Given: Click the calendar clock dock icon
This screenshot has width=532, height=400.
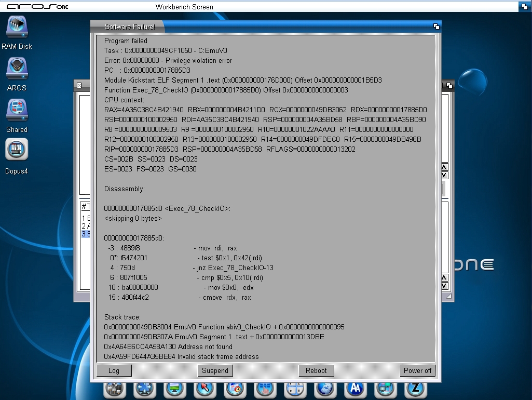Looking at the screenshot, I should [235, 389].
